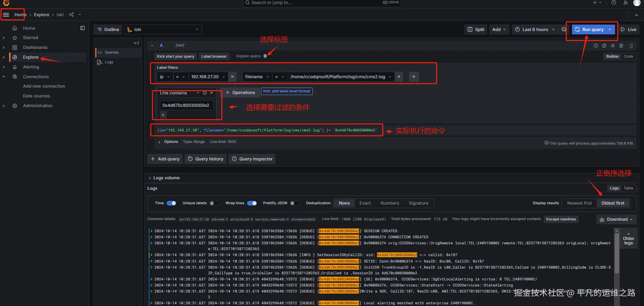Toggle the hamburger navigation menu

click(6, 15)
